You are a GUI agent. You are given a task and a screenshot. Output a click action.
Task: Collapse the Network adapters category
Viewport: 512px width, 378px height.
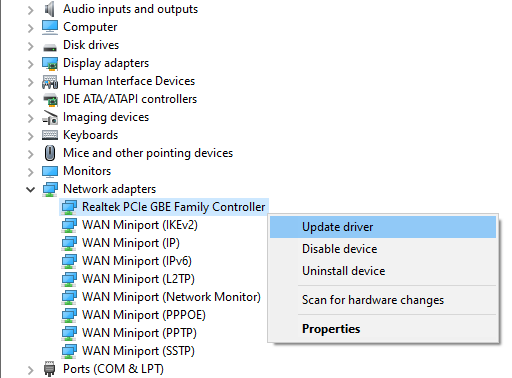(x=30, y=189)
